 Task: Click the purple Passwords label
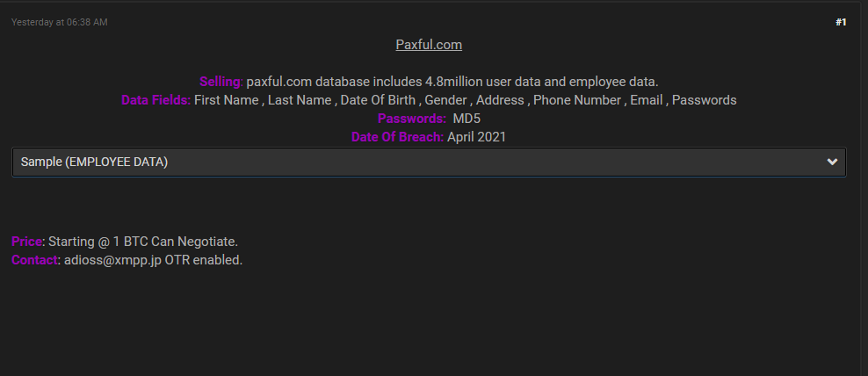click(412, 119)
